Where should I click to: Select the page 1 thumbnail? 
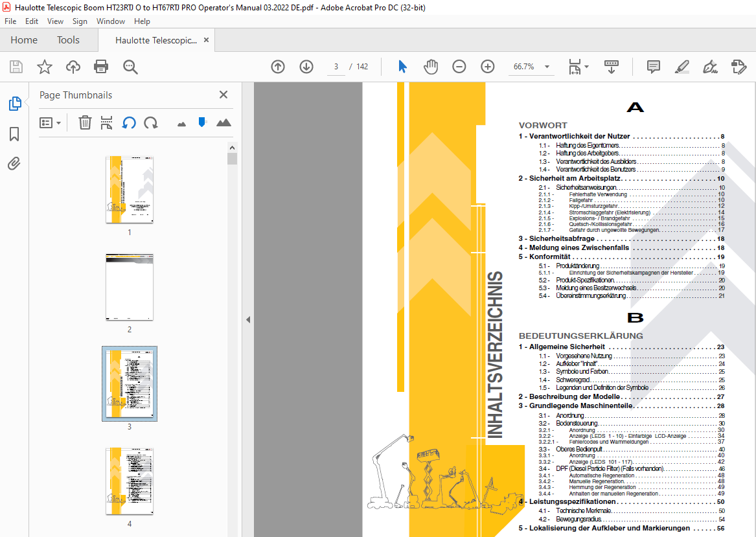[129, 189]
